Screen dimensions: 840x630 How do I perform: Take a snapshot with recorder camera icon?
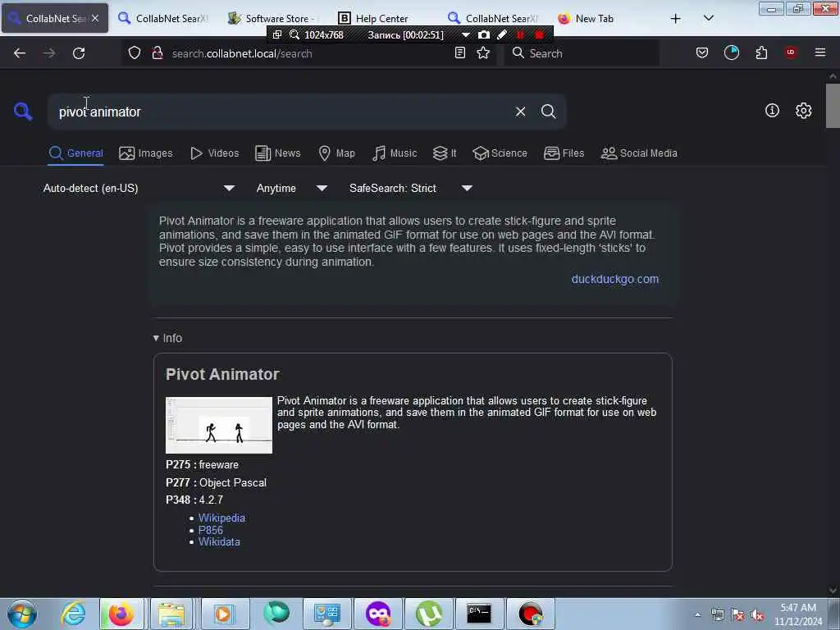pyautogui.click(x=484, y=34)
